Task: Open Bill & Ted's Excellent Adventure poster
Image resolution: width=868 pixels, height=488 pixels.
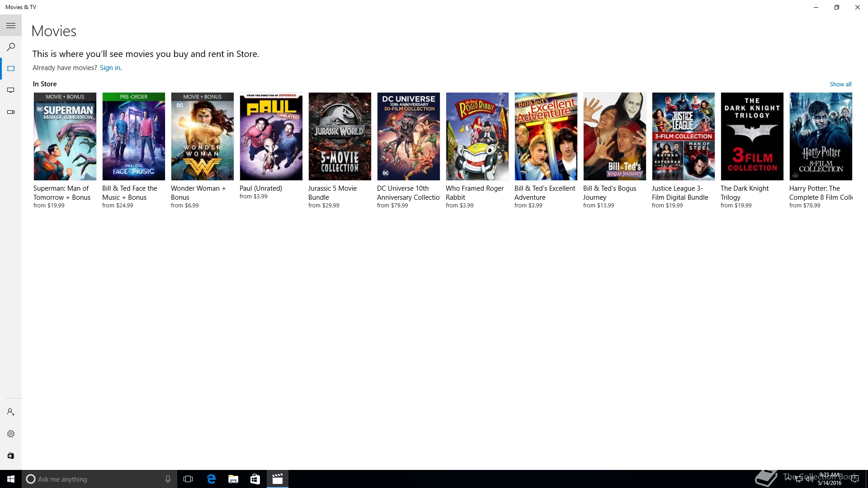Action: coord(546,136)
